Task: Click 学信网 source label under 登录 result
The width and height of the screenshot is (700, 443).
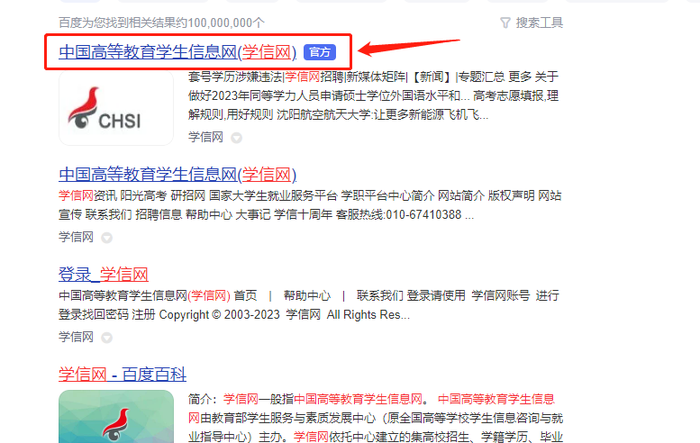Action: [76, 337]
